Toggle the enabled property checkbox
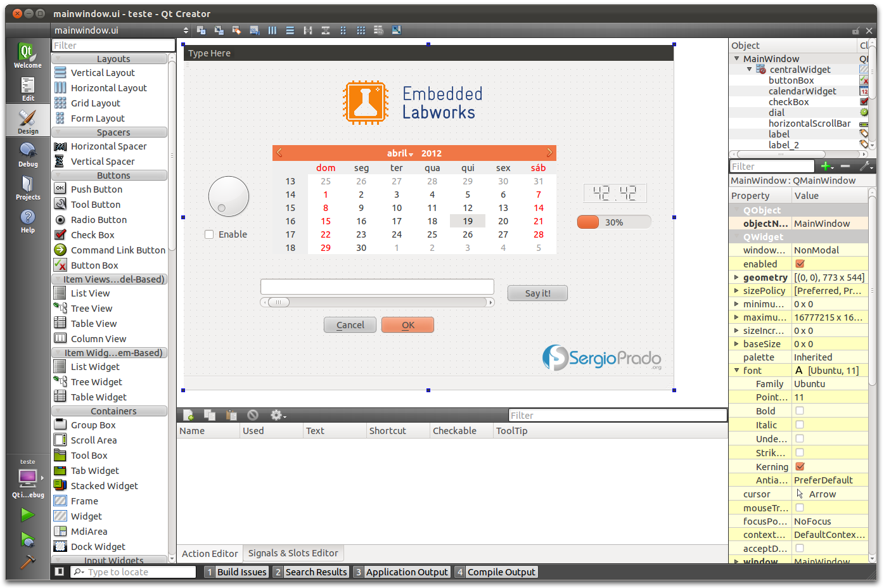This screenshot has height=588, width=884. (x=800, y=264)
